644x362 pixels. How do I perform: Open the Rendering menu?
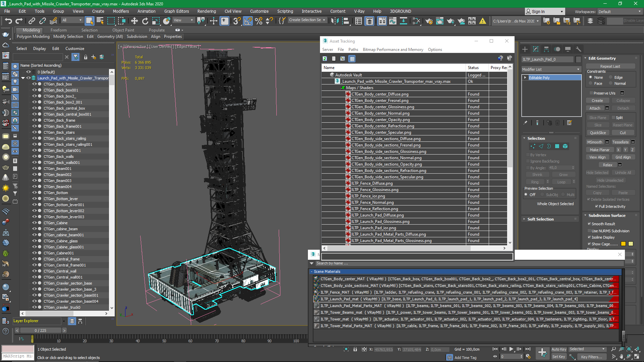tap(207, 11)
